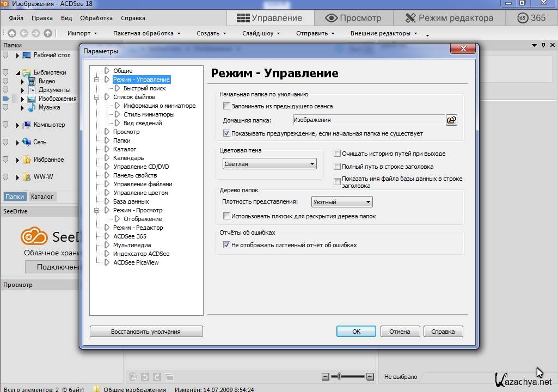Click the Network icon in folder tree

27,142
